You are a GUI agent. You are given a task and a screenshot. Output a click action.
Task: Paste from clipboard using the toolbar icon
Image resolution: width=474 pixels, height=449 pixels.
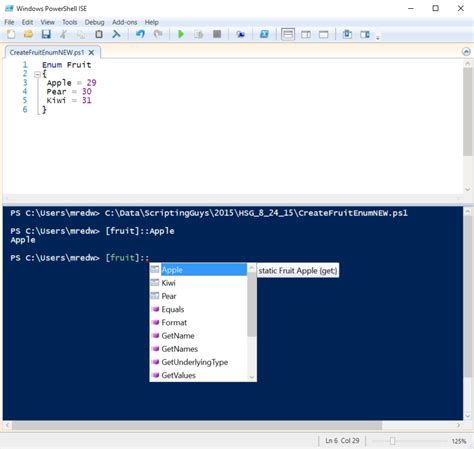tap(99, 34)
